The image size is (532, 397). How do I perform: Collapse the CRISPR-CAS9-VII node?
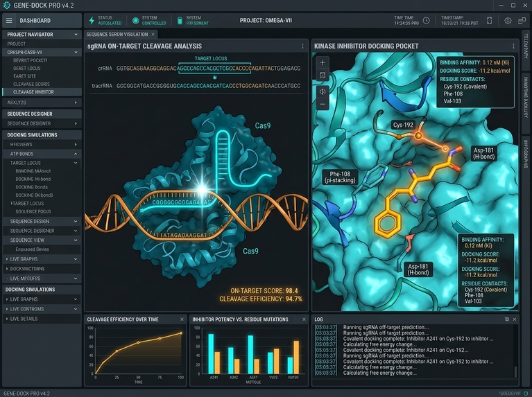(76, 52)
